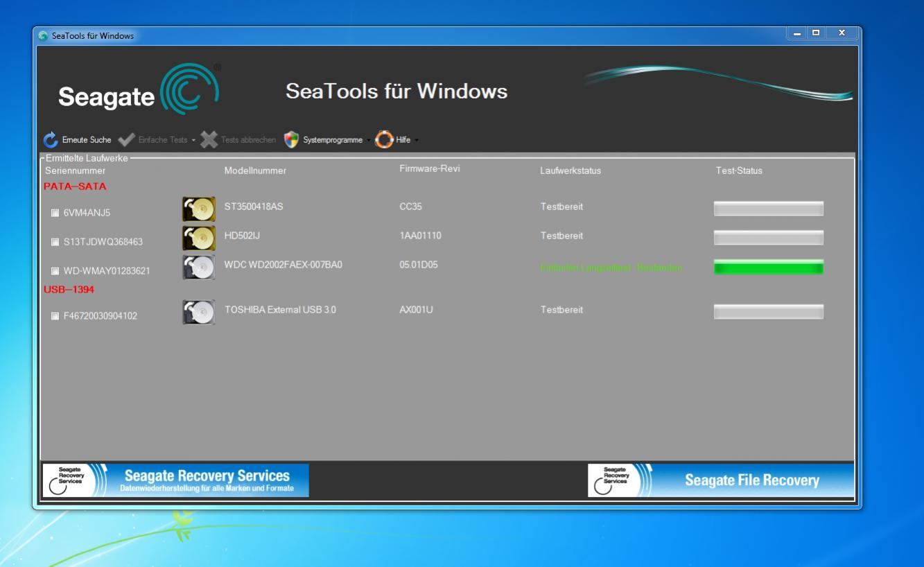The height and width of the screenshot is (567, 924).
Task: Click serial number 6VM4ANJ5
Action: pyautogui.click(x=87, y=213)
